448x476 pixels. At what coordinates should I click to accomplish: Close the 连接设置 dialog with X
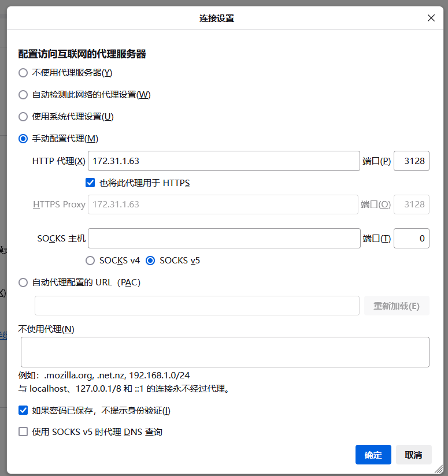[x=431, y=18]
